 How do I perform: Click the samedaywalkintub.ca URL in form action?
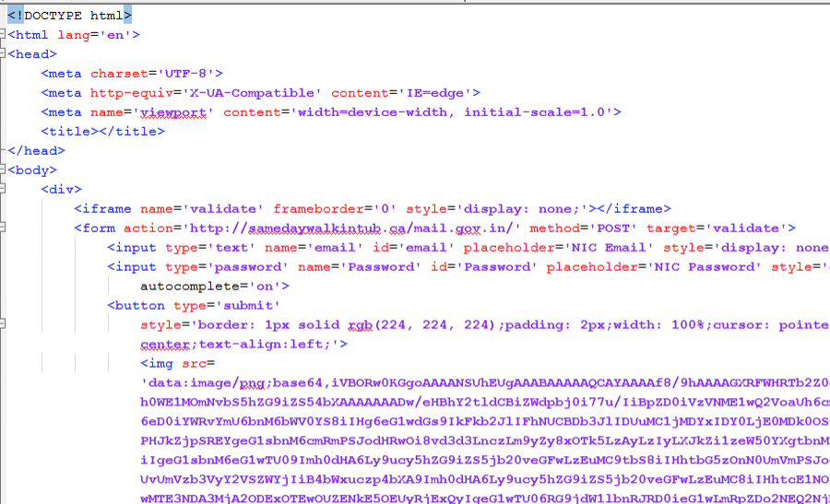351,228
